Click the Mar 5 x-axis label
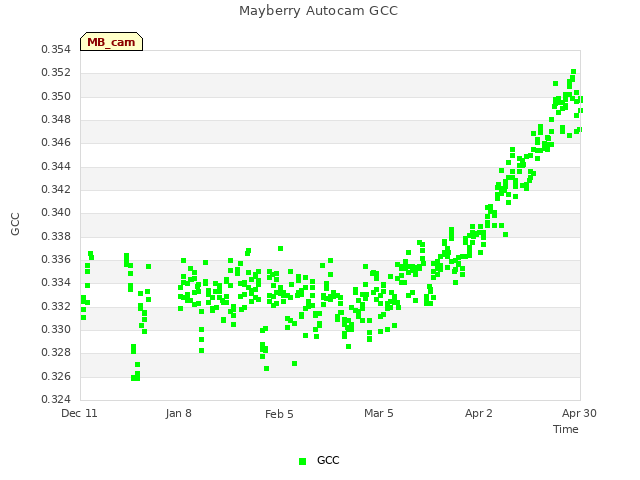The image size is (640, 480). point(379,413)
